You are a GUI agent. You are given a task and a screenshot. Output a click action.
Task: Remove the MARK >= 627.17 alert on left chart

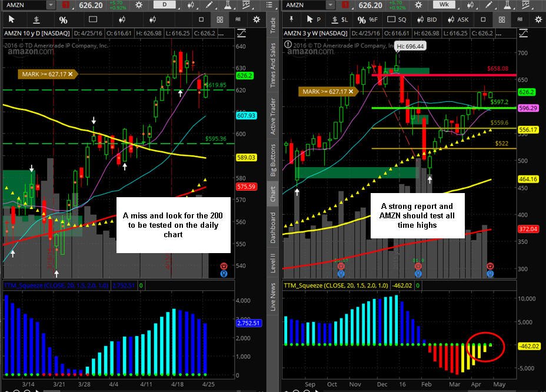coord(71,74)
